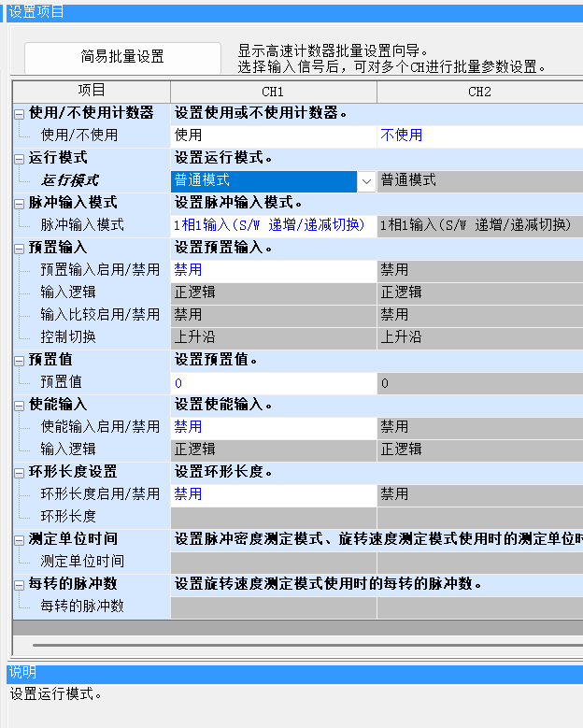Collapse the 脉冲输入模式 group
Image resolution: width=583 pixels, height=728 pixels.
(20, 203)
